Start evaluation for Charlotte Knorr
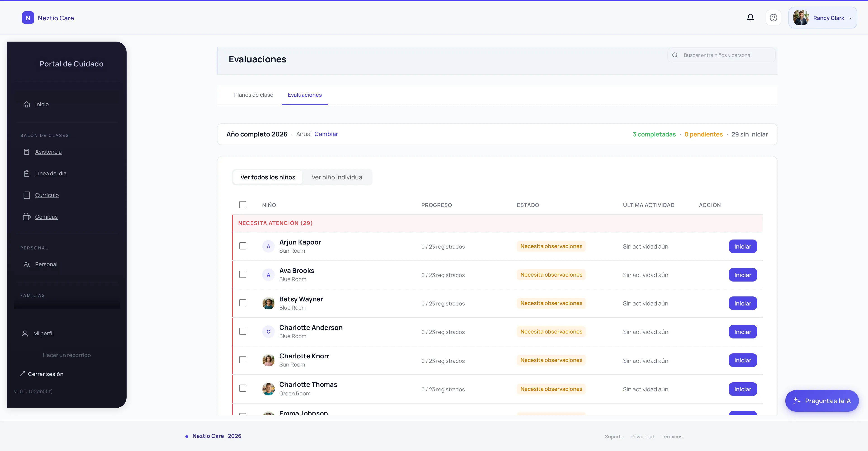Image resolution: width=868 pixels, height=451 pixels. click(743, 360)
